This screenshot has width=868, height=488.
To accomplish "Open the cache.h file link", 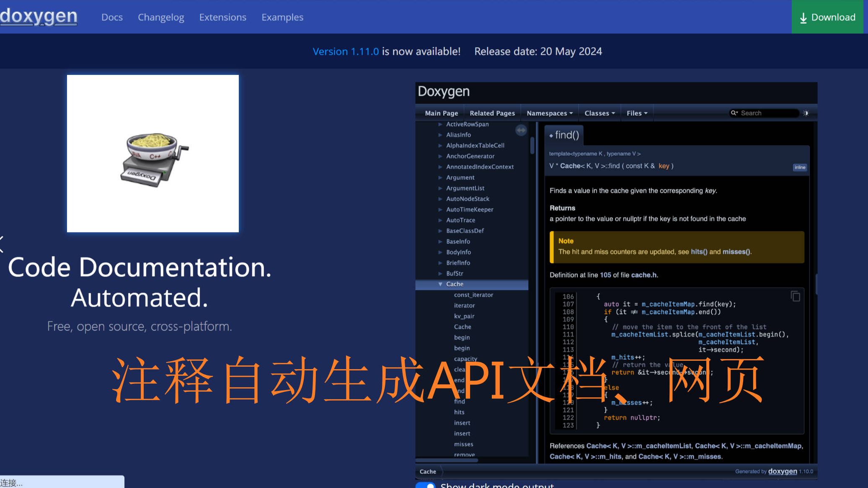I will click(643, 275).
